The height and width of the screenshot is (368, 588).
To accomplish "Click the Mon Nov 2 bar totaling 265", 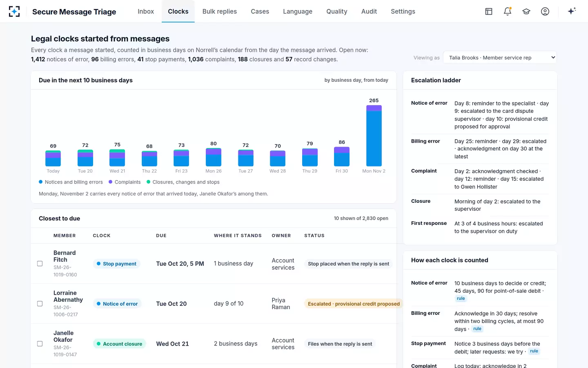I will coord(374,136).
